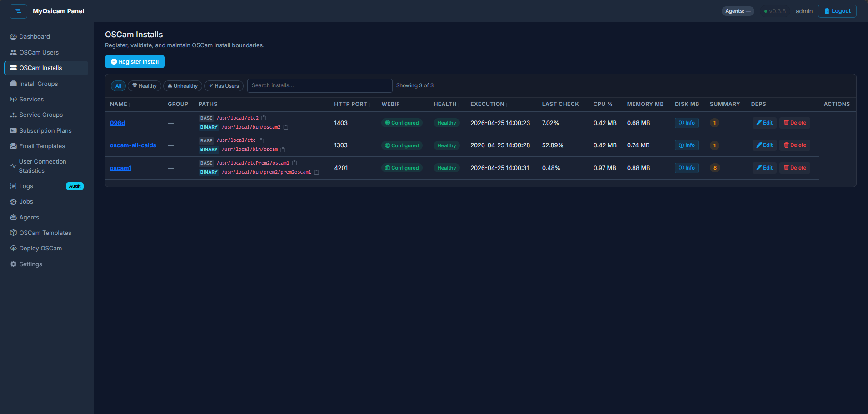The width and height of the screenshot is (868, 414).
Task: Open OSCam Templates
Action: (46, 233)
